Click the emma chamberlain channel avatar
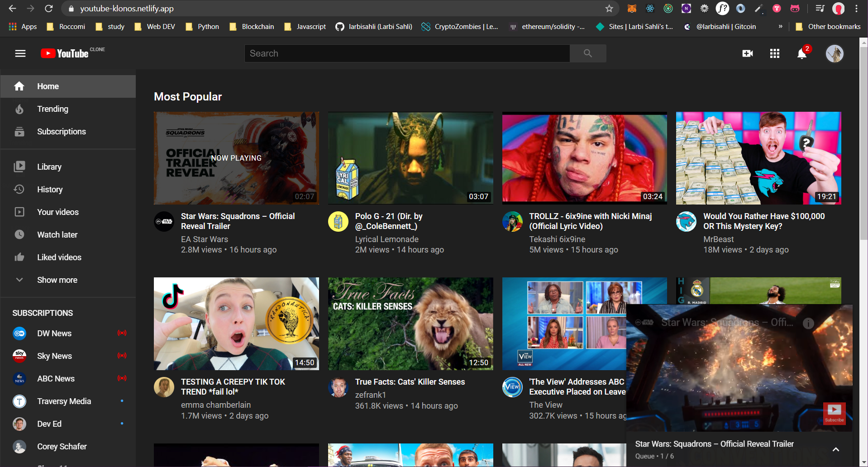Image resolution: width=868 pixels, height=467 pixels. [164, 387]
